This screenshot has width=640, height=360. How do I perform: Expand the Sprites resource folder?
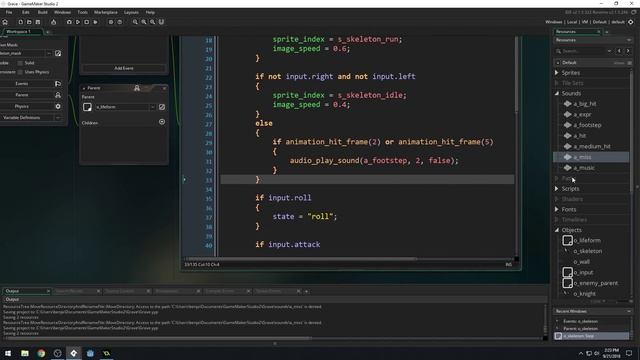point(557,73)
